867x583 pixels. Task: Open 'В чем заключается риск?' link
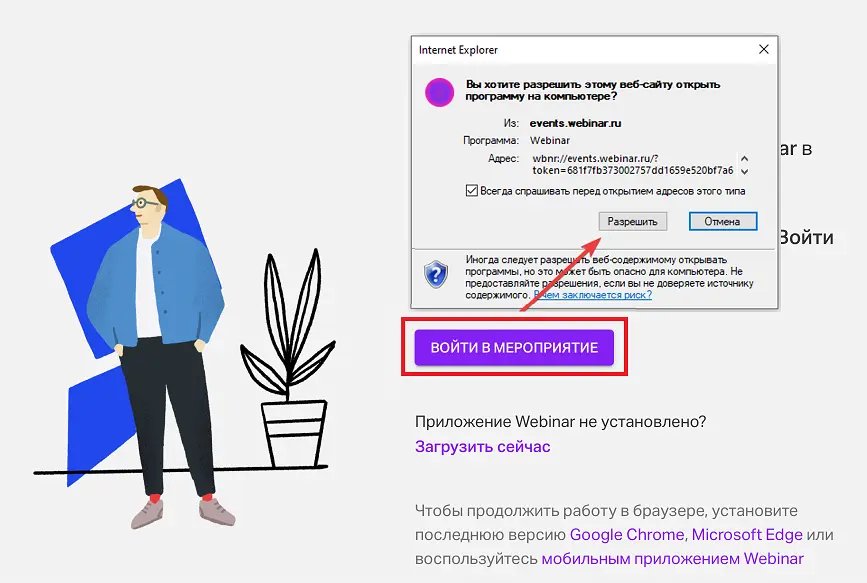[x=593, y=295]
